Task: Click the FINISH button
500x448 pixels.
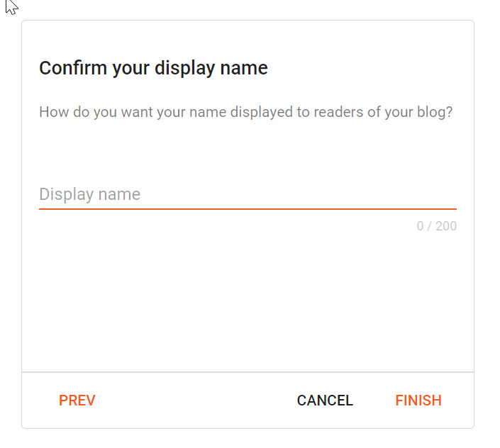Action: (x=418, y=401)
